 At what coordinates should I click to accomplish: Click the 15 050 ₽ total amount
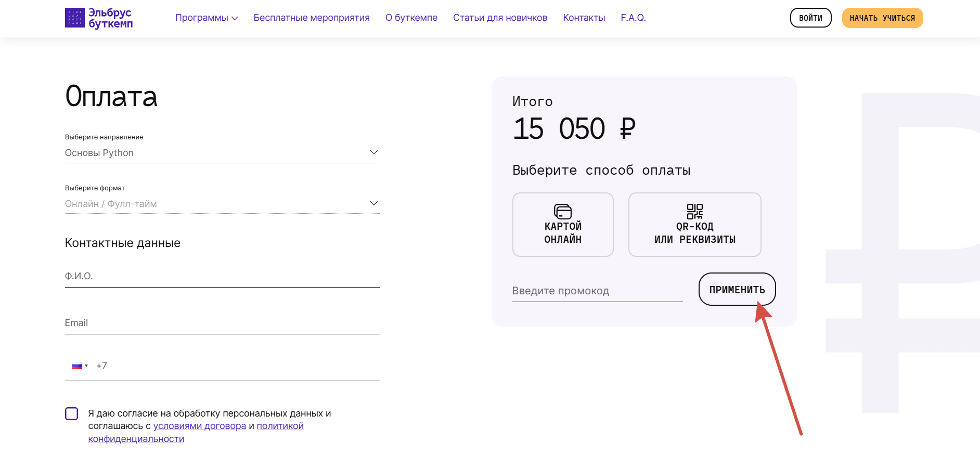(574, 128)
